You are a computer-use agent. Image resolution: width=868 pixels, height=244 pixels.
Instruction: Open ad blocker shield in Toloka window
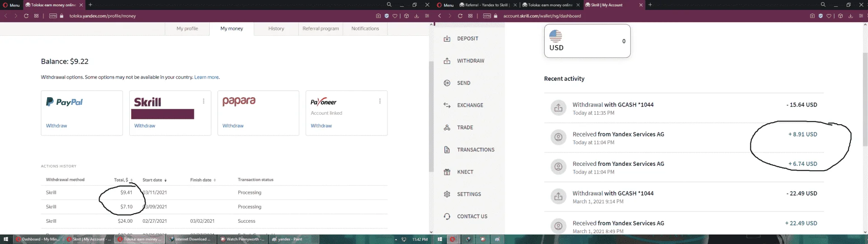coord(387,16)
